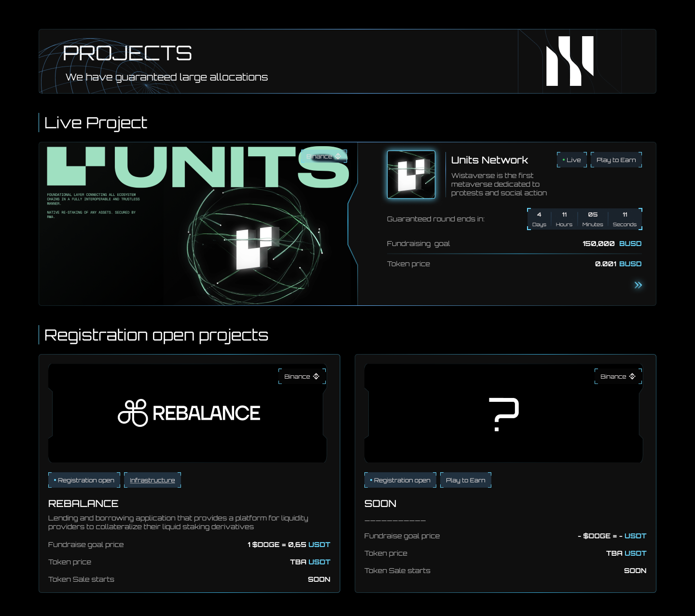The width and height of the screenshot is (695, 616).
Task: Click Token Sale starts label on SOON card
Action: point(397,571)
